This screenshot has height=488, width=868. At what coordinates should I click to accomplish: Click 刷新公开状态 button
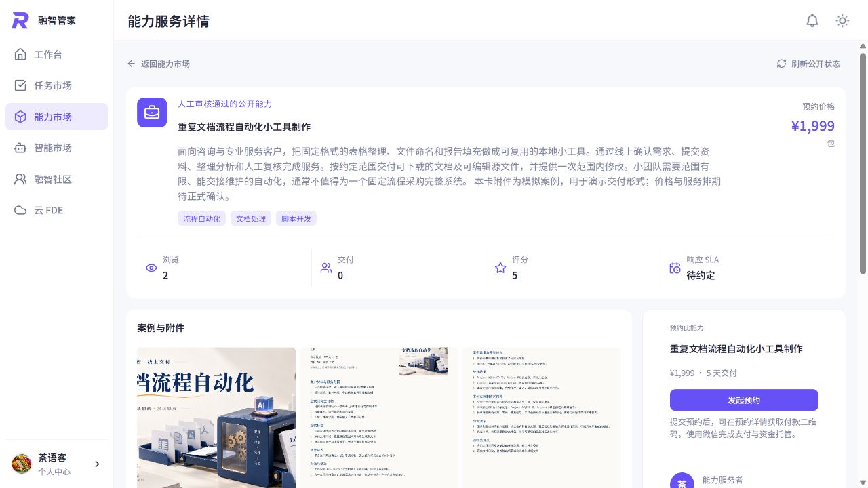coord(808,64)
